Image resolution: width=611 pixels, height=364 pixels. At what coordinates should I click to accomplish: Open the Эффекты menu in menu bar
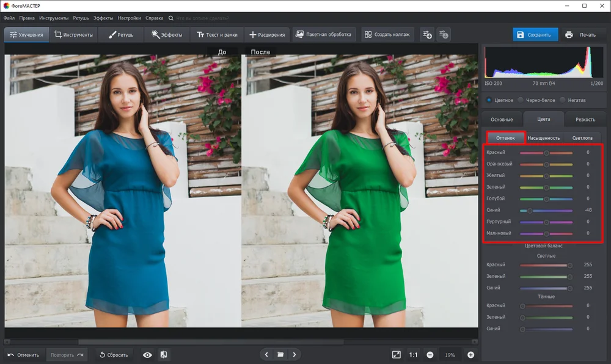(x=103, y=18)
